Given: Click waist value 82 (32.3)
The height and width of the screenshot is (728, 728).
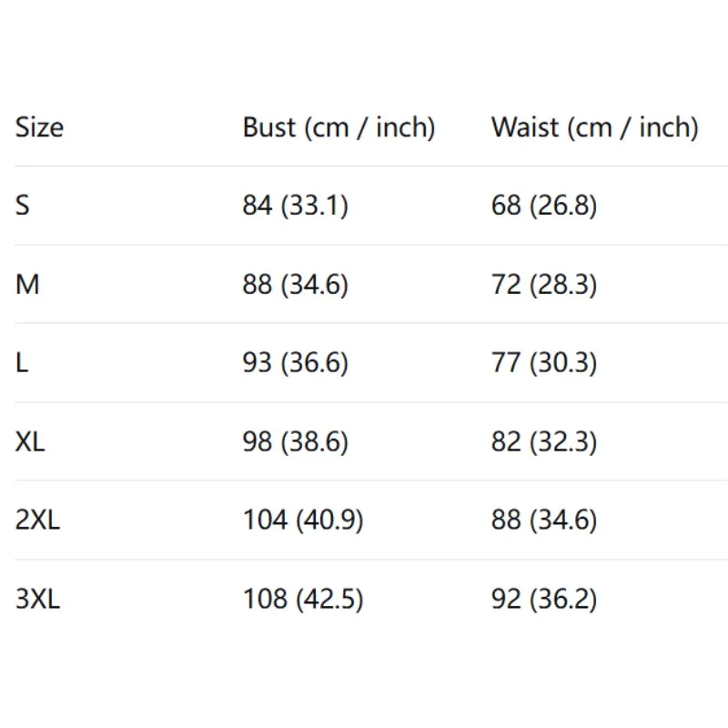Looking at the screenshot, I should click(x=544, y=442).
